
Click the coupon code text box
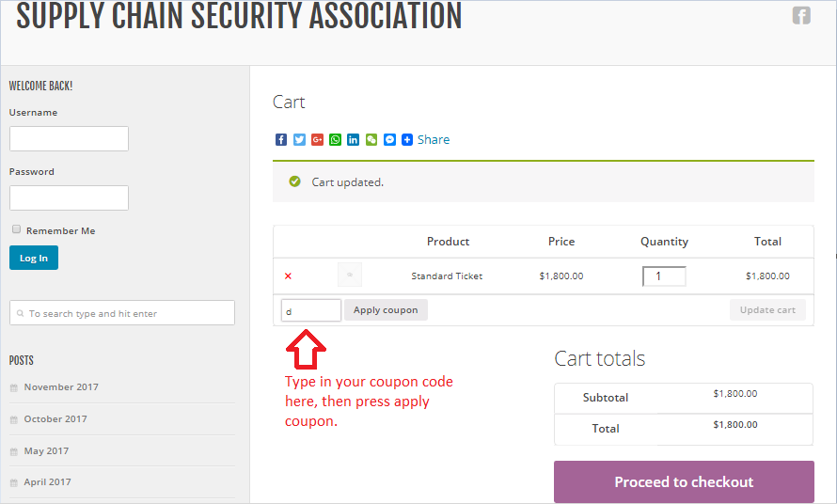[x=311, y=310]
